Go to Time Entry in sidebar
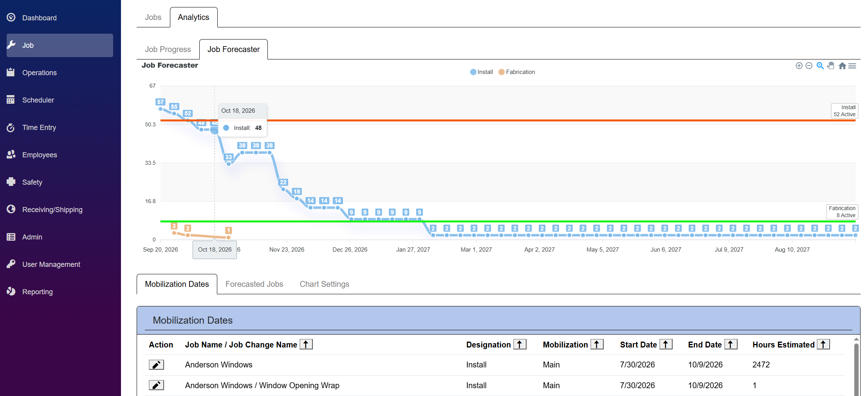Screen dimensions: 868x396 (39, 128)
